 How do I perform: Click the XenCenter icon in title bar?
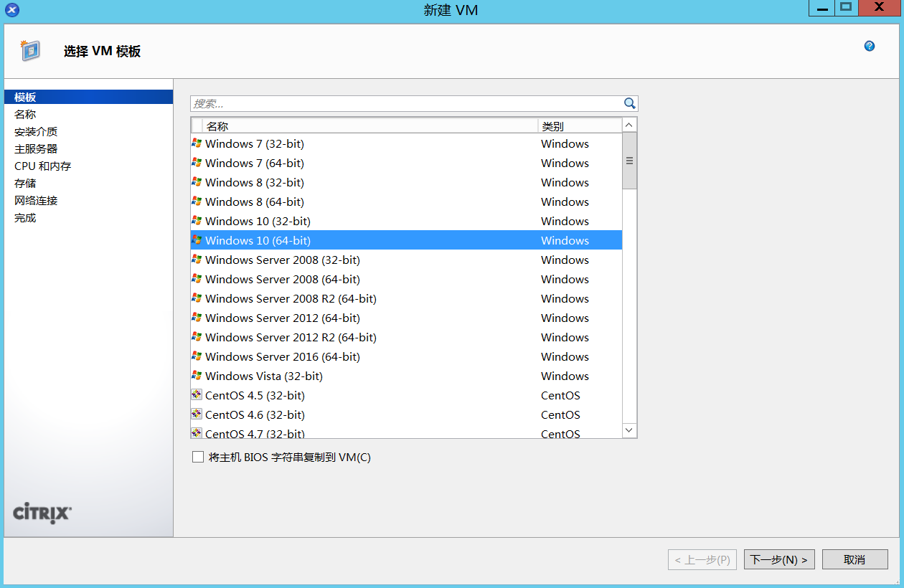coord(12,10)
